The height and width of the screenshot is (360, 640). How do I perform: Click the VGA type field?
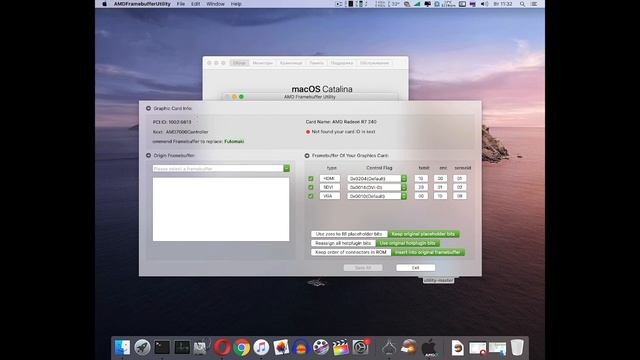click(x=329, y=196)
